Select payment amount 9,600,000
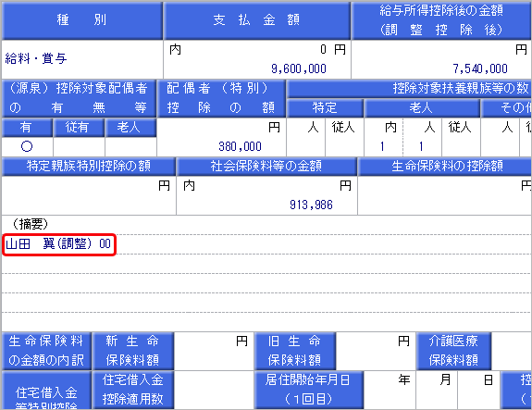This screenshot has height=410, width=532. coord(299,68)
